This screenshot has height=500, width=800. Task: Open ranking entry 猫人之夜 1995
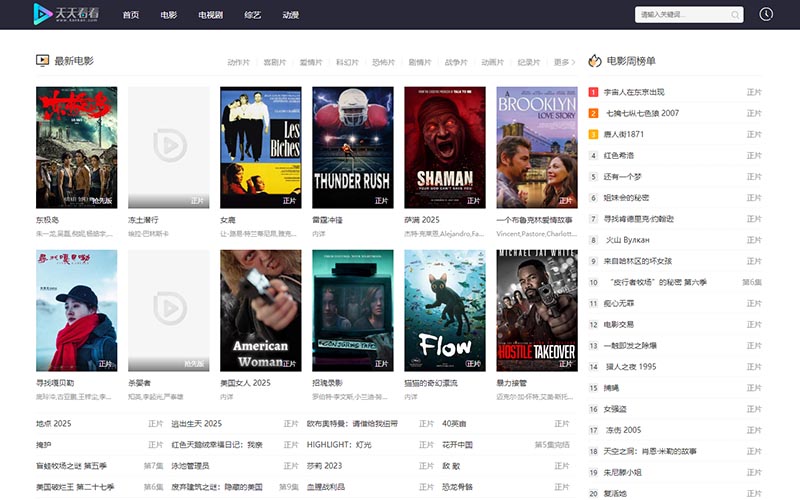[x=631, y=367]
